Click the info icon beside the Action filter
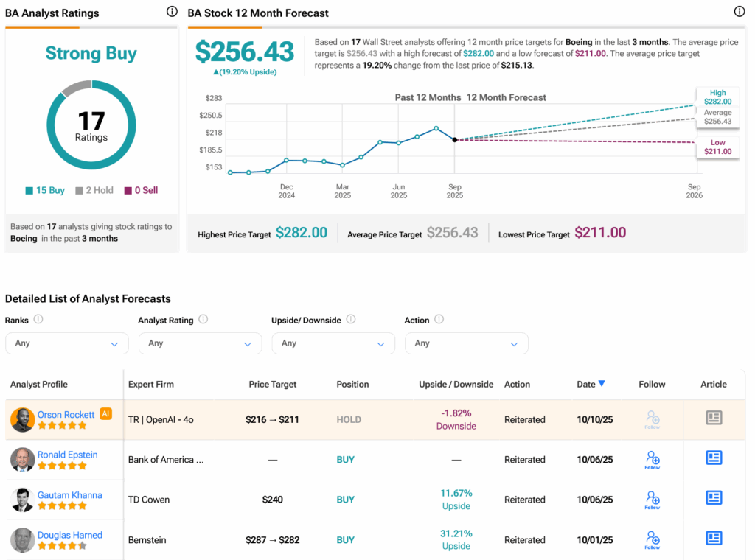 pos(441,320)
